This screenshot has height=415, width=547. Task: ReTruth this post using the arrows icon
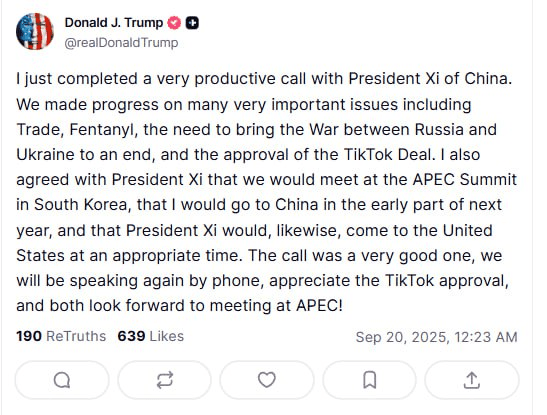[165, 380]
